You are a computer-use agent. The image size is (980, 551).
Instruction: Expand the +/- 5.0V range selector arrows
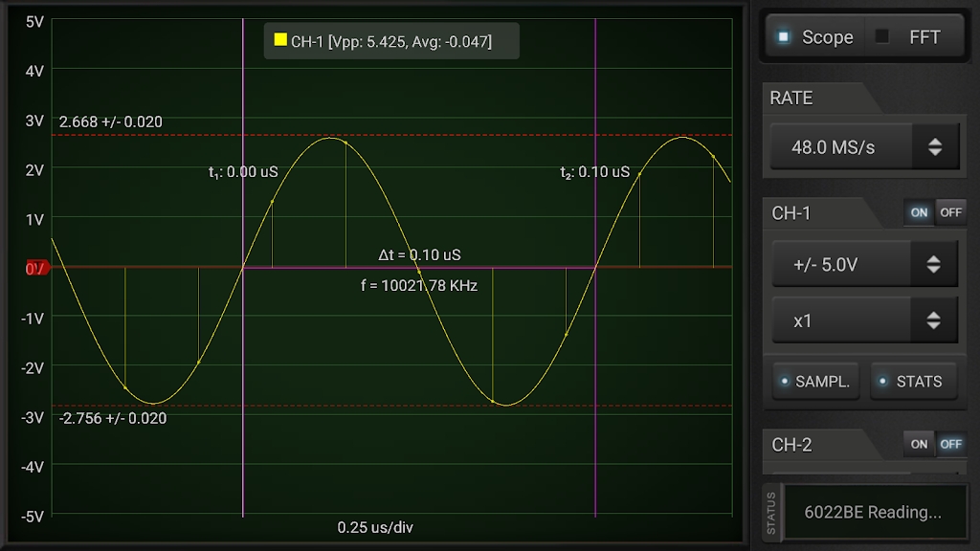[x=934, y=264]
